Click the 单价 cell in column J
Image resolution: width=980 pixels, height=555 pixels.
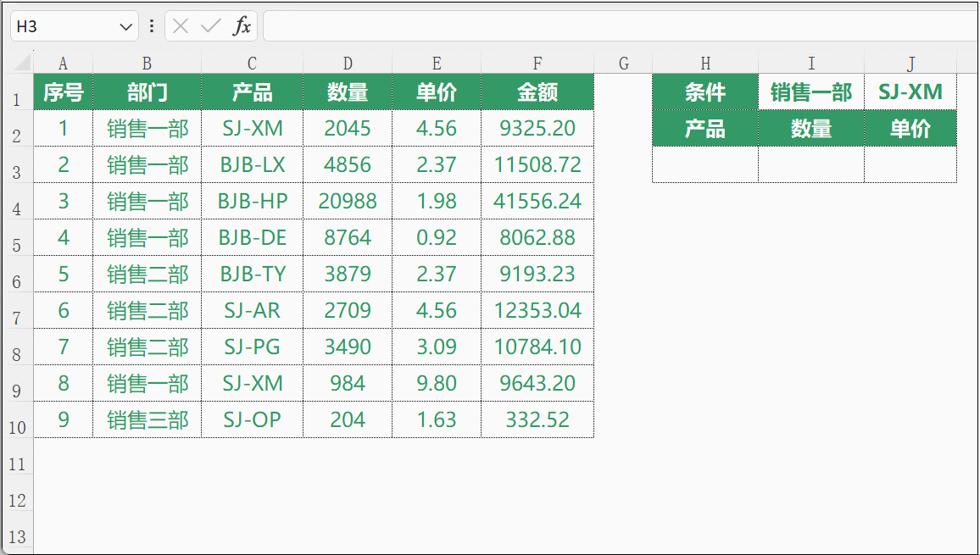click(910, 128)
